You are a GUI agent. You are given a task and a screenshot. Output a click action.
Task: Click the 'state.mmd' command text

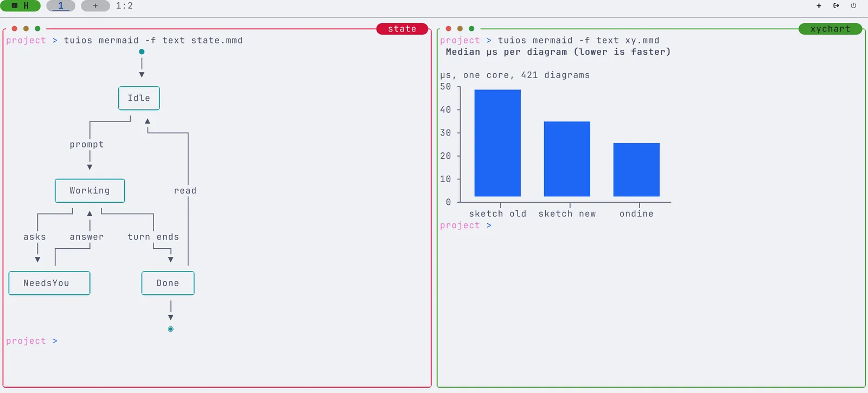click(x=217, y=41)
